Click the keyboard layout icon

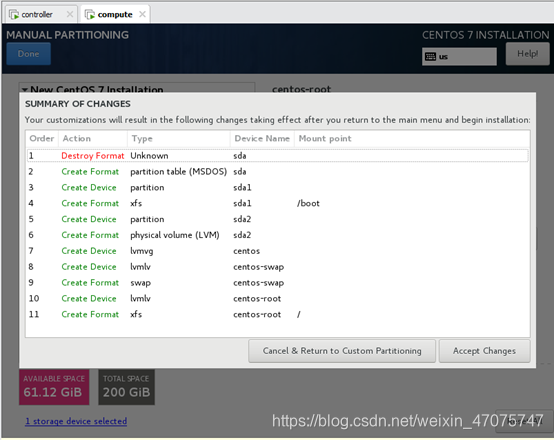(430, 57)
